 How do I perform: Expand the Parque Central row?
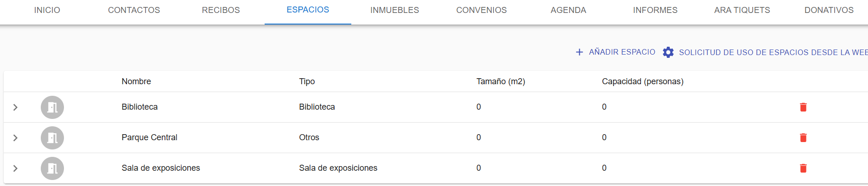(x=15, y=138)
